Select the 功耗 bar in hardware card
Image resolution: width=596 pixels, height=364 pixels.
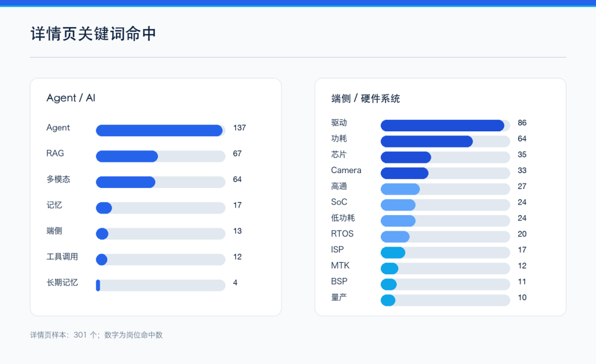tap(445, 141)
